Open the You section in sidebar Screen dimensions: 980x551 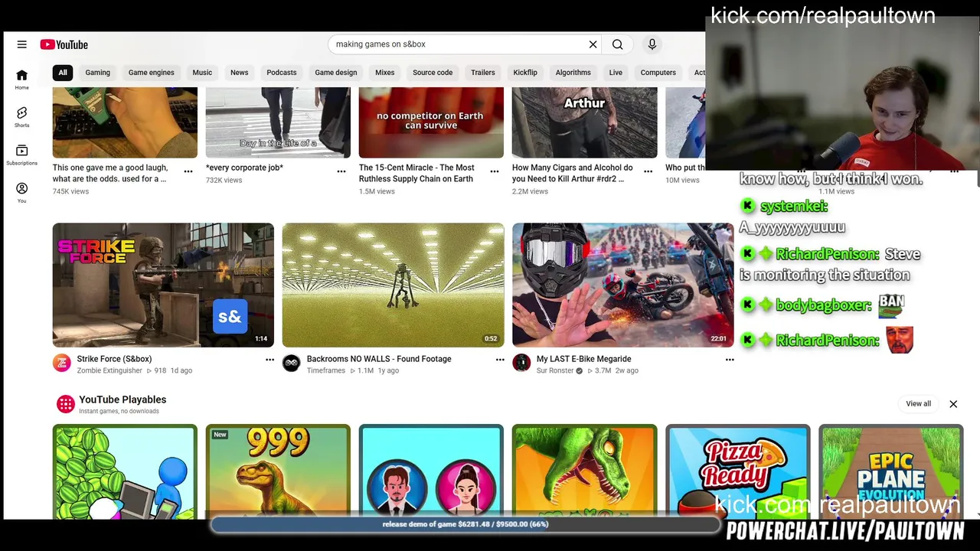point(21,192)
